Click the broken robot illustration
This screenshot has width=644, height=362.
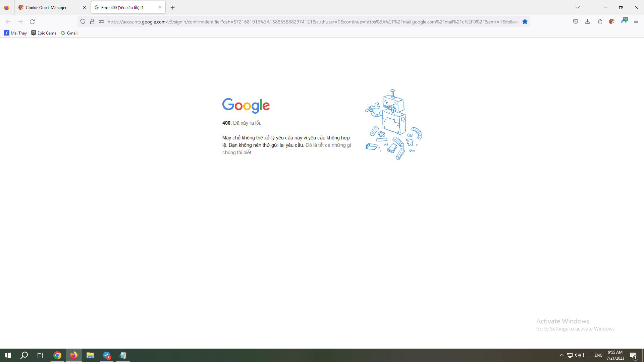click(393, 125)
